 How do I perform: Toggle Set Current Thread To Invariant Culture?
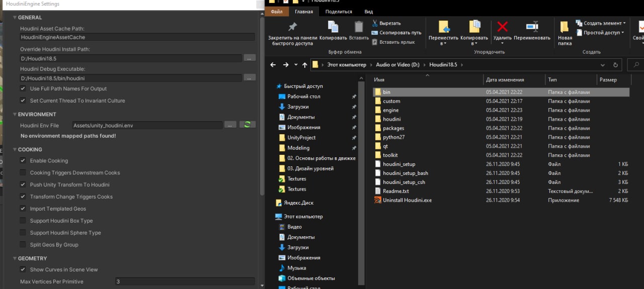coord(23,101)
